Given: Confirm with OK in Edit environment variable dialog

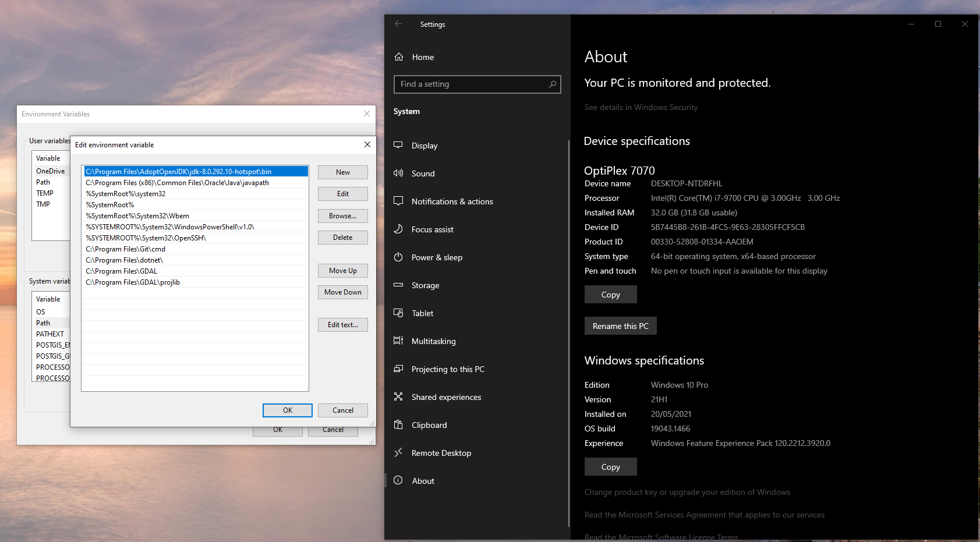Looking at the screenshot, I should [288, 410].
